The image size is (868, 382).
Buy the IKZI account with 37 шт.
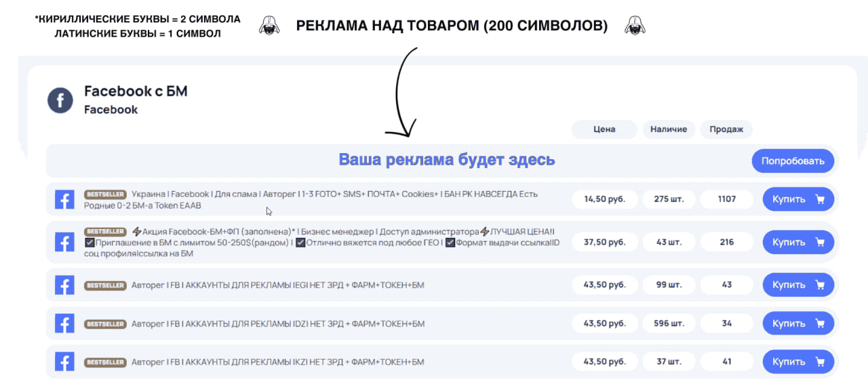click(797, 362)
